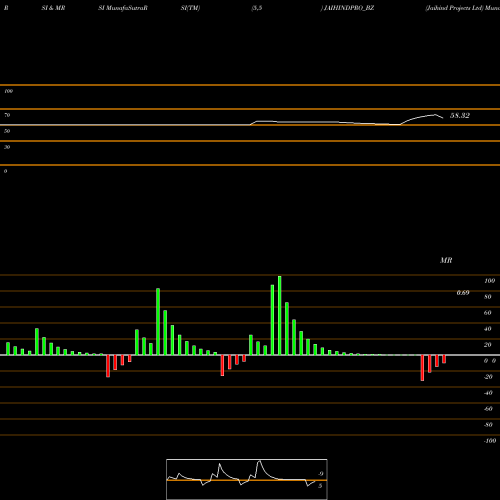Select the "Jaihind Projects Ltd" company name

pos(454,8)
